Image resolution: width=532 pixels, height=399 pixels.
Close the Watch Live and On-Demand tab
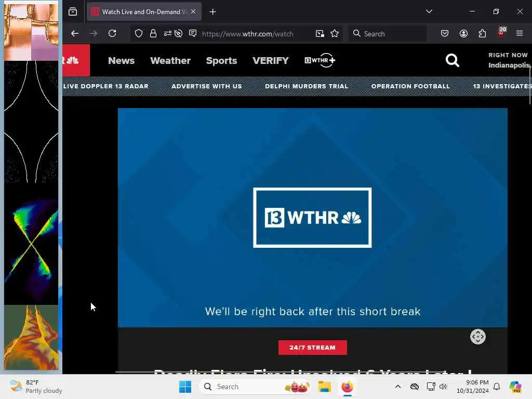pyautogui.click(x=193, y=11)
